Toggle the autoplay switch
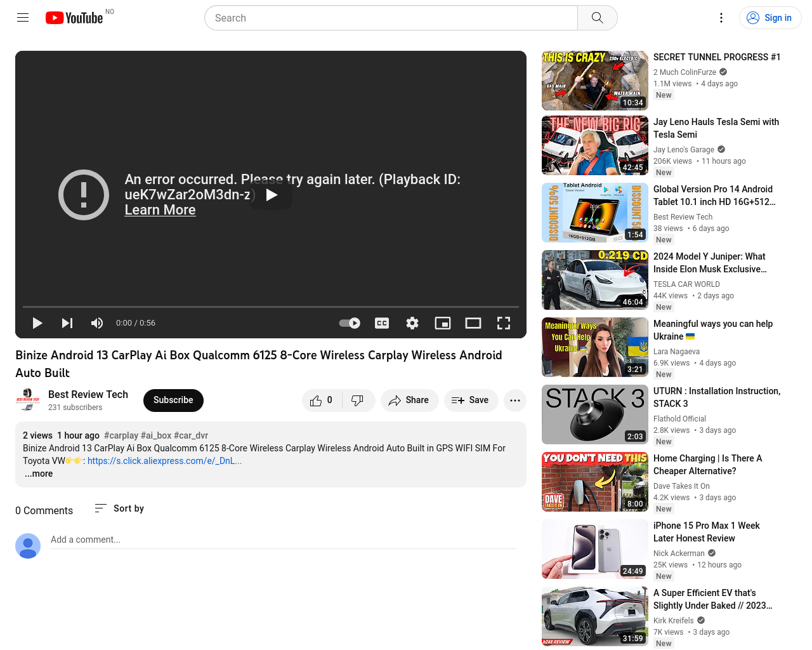 tap(350, 323)
